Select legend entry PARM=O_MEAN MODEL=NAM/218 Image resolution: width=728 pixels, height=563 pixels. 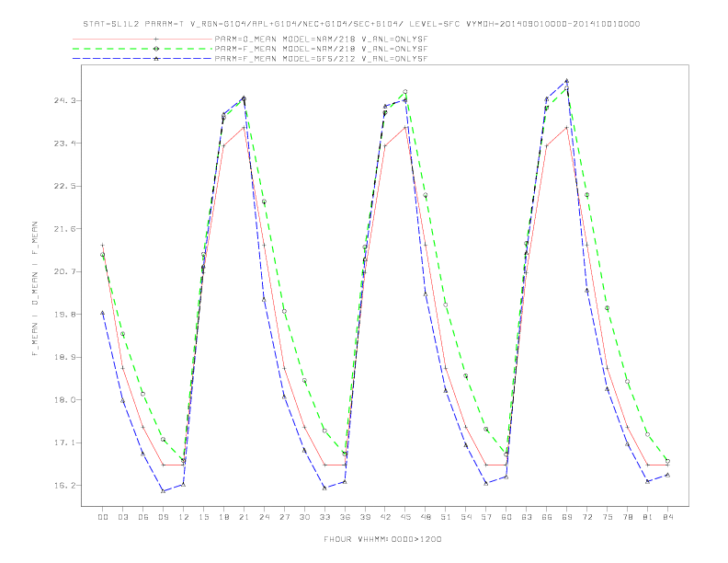coord(321,39)
